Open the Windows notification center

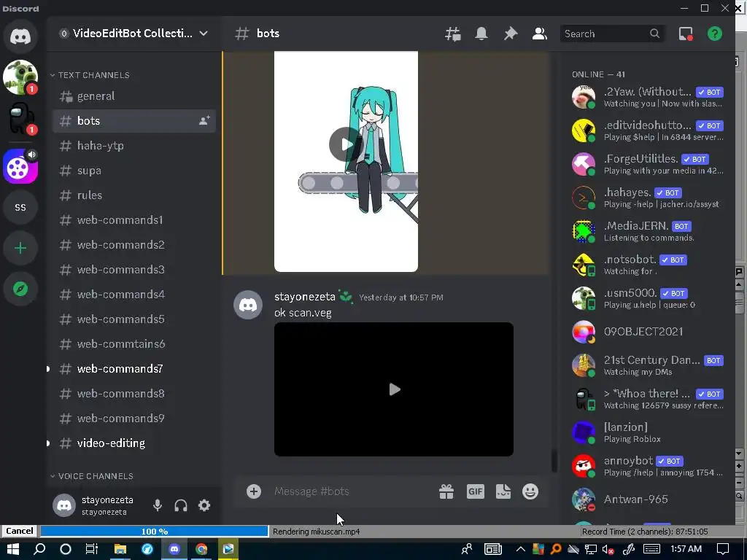pos(723,549)
